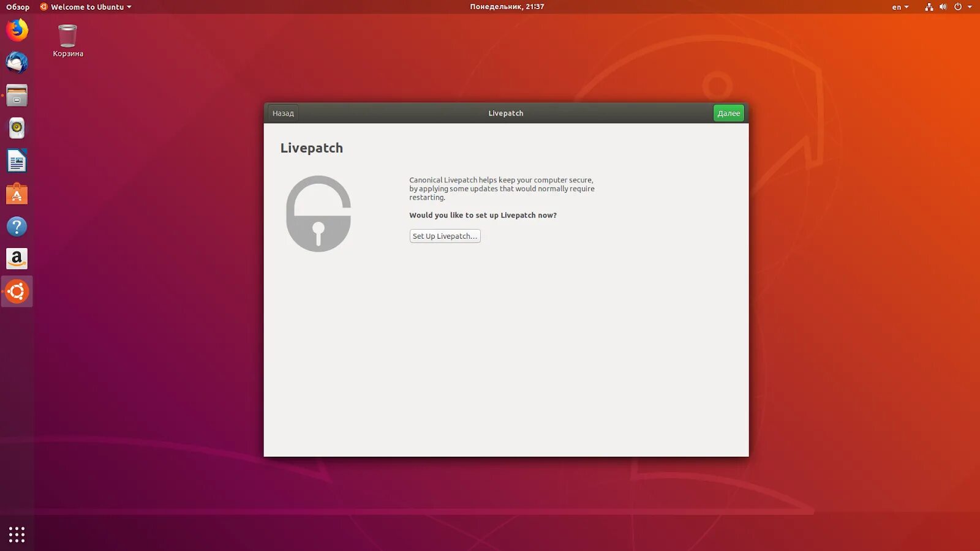Click the Корзина desktop label
Image resolution: width=980 pixels, height=551 pixels.
click(x=68, y=54)
